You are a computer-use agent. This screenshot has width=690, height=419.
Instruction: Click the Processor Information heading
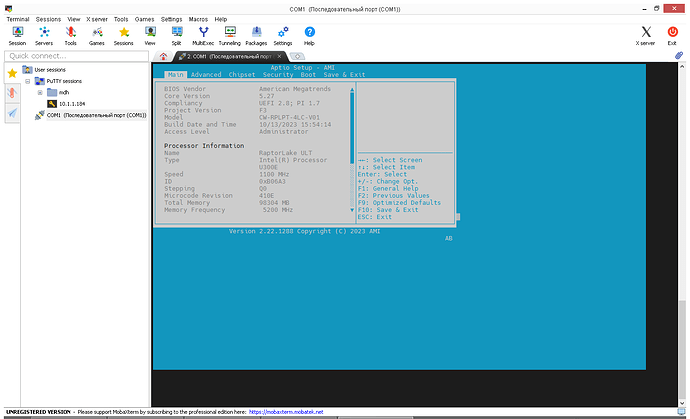click(x=204, y=146)
